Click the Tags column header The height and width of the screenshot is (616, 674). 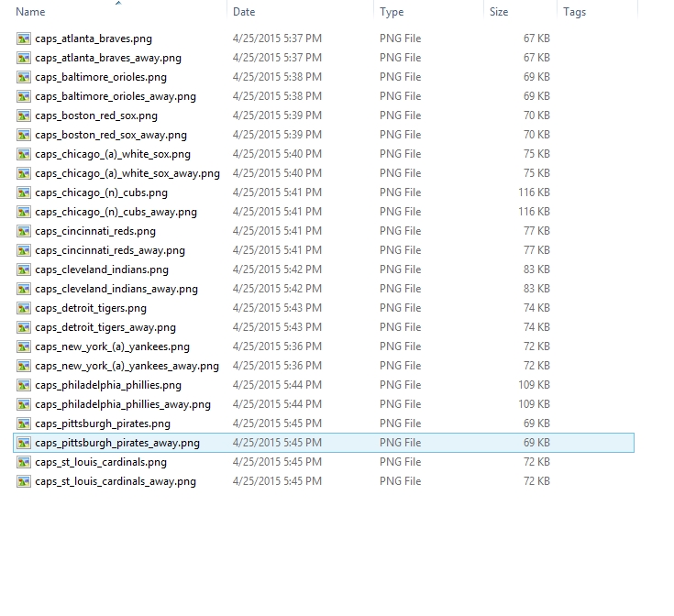tap(575, 12)
